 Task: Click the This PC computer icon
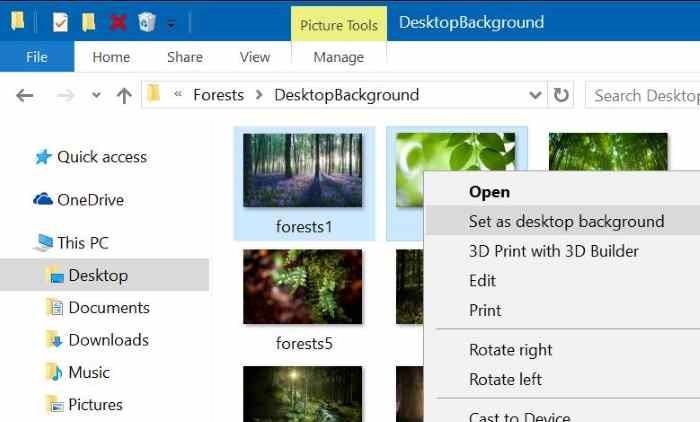(x=44, y=242)
